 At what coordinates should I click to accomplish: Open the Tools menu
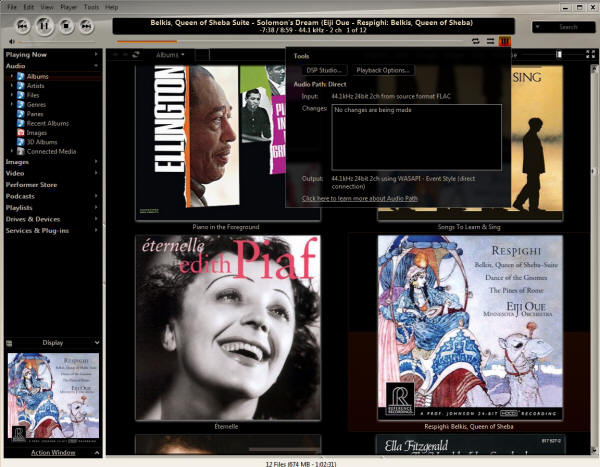(91, 7)
